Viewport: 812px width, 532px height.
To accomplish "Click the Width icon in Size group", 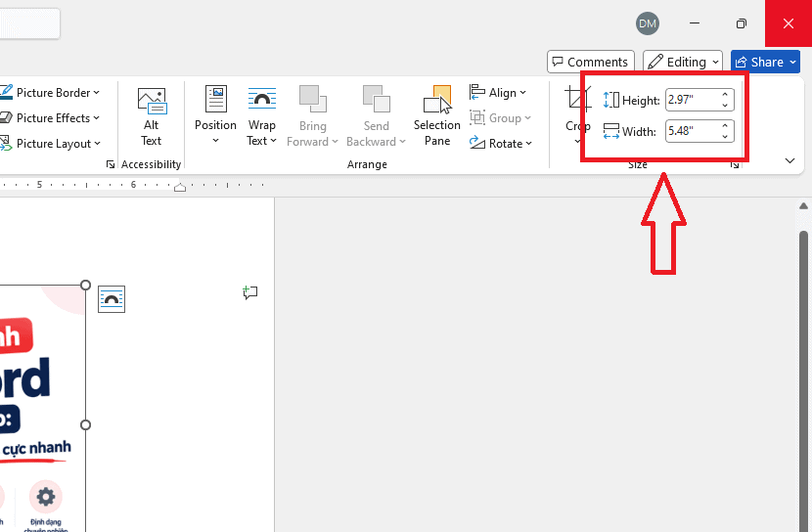I will pyautogui.click(x=611, y=131).
